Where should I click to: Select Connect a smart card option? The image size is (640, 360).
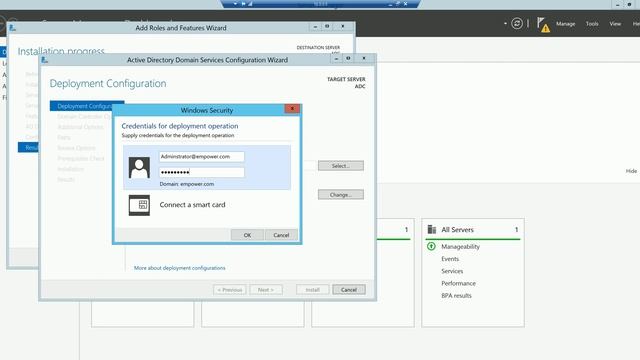click(192, 205)
